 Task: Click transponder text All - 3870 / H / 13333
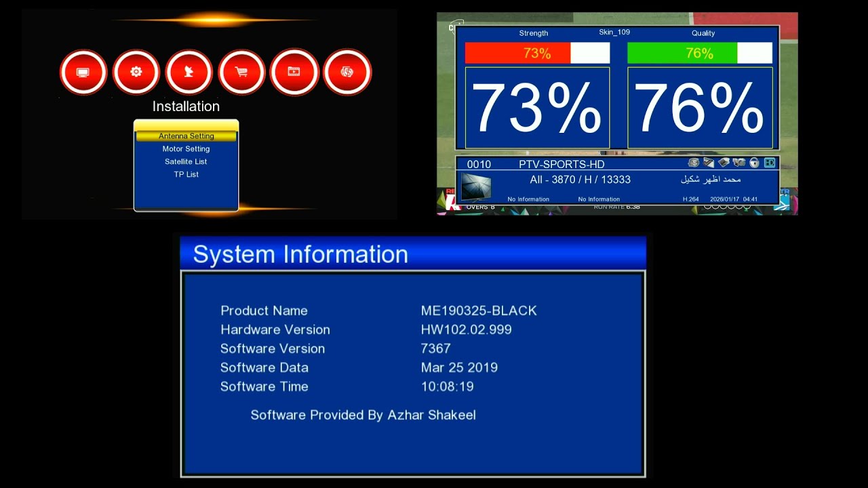tap(580, 180)
